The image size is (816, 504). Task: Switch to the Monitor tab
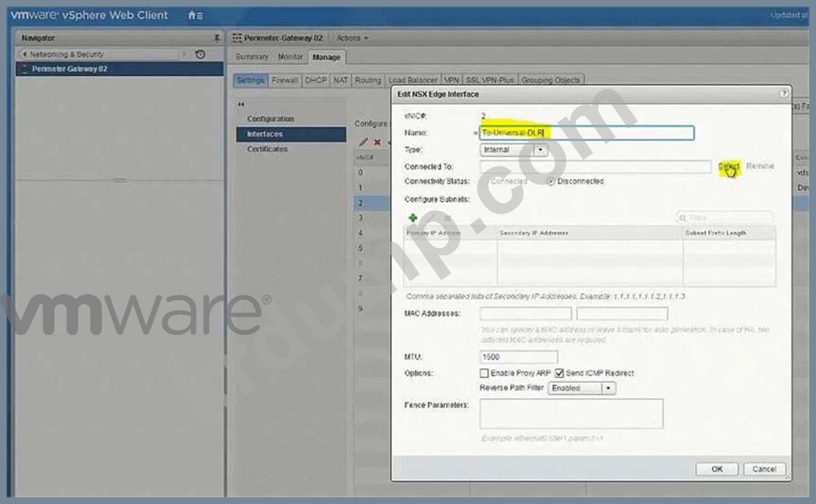[x=290, y=57]
